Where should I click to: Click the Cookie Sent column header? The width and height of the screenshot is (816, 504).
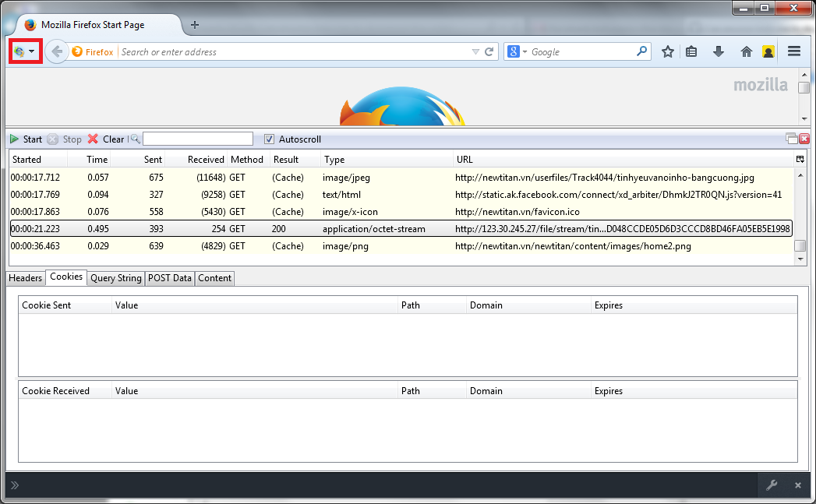(x=65, y=305)
